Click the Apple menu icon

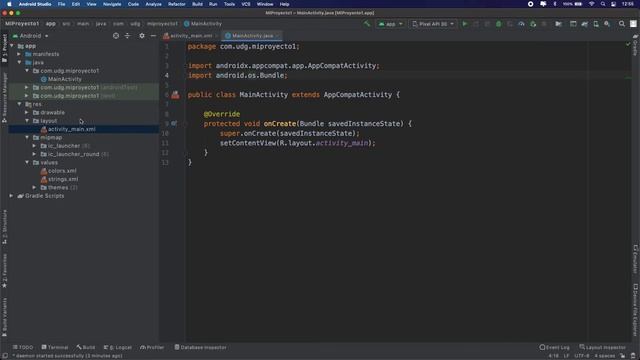9,4
